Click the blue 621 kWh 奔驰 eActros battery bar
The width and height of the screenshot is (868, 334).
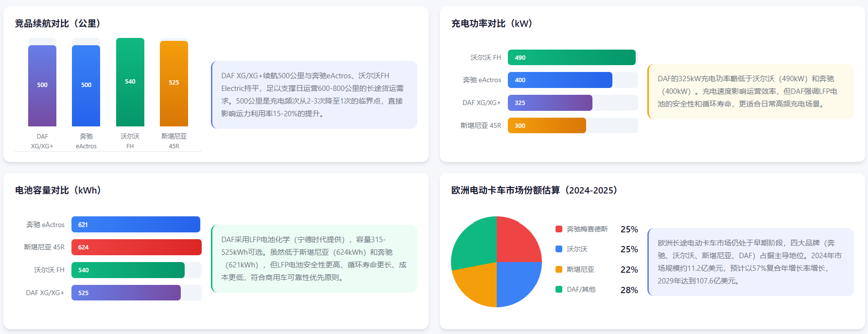coord(136,225)
